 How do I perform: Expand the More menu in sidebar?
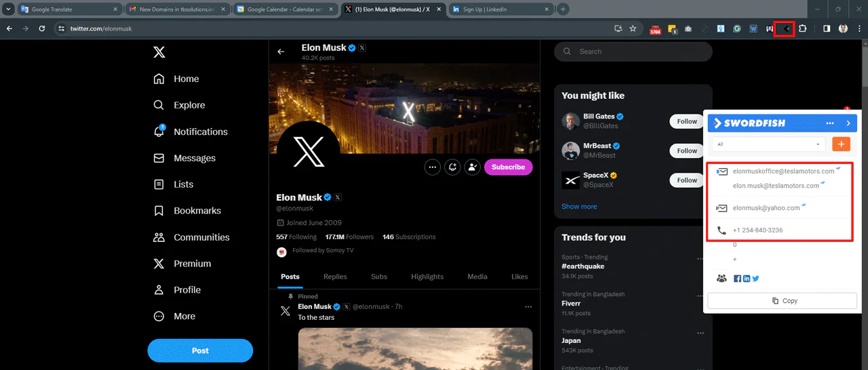pyautogui.click(x=174, y=316)
